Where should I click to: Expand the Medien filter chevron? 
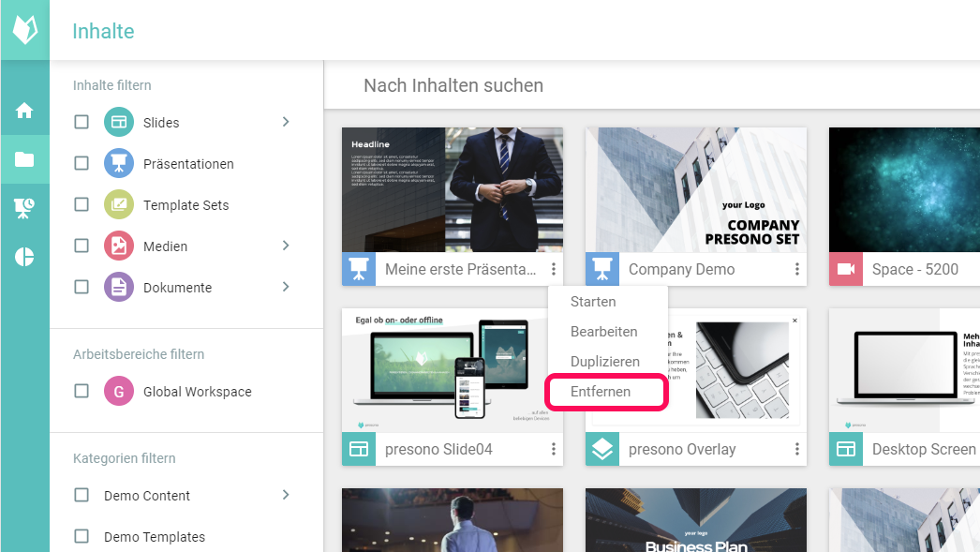pyautogui.click(x=286, y=246)
